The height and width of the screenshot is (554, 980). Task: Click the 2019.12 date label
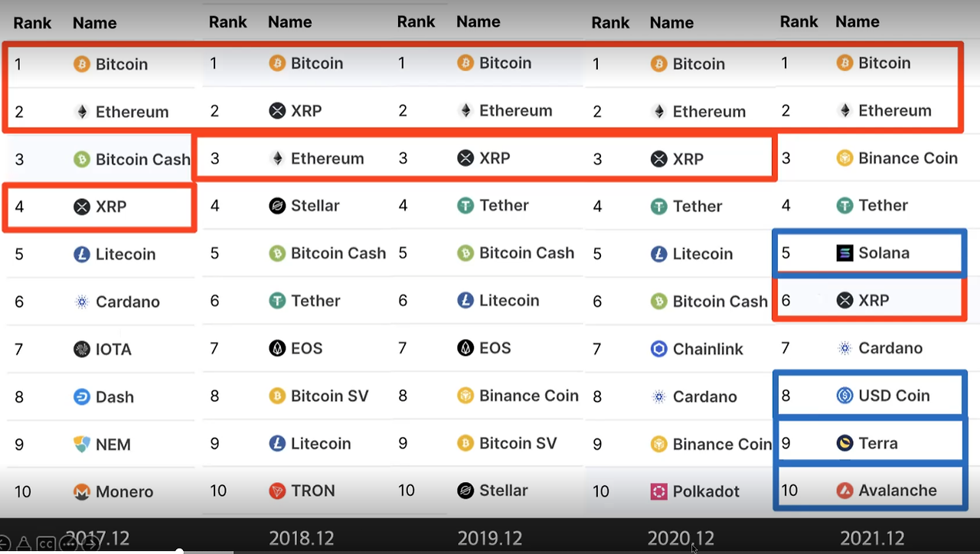490,538
